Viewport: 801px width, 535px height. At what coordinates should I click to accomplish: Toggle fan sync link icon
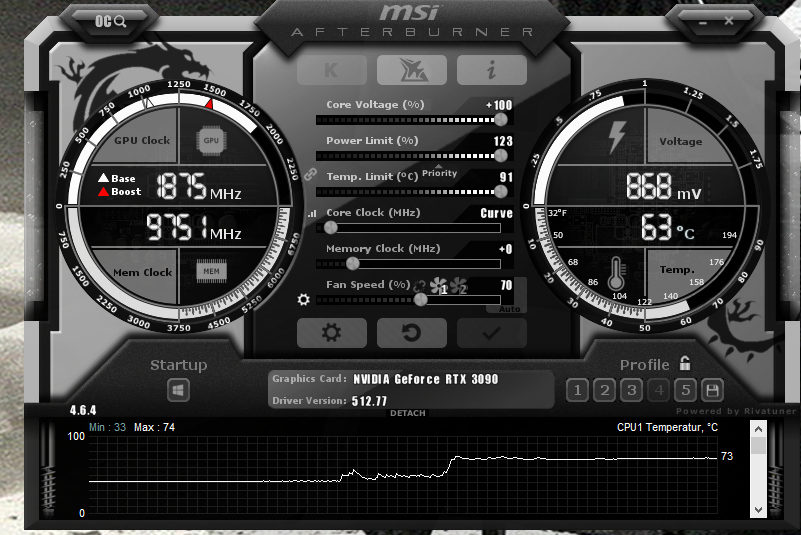(x=419, y=286)
